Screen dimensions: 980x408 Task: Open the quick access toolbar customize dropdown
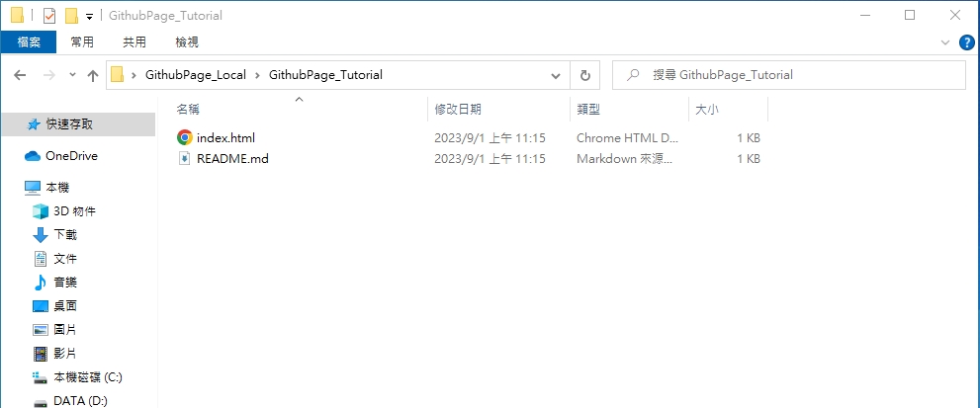tap(89, 16)
